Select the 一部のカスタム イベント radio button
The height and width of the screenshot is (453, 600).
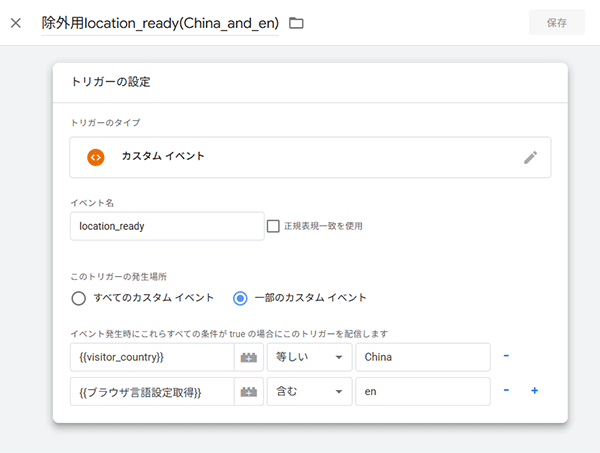(240, 297)
